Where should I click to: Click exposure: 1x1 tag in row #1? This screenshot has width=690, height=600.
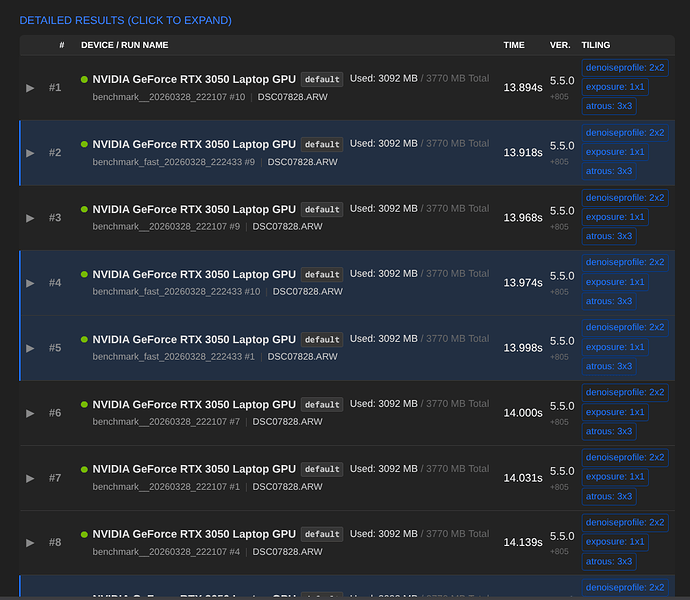[615, 87]
